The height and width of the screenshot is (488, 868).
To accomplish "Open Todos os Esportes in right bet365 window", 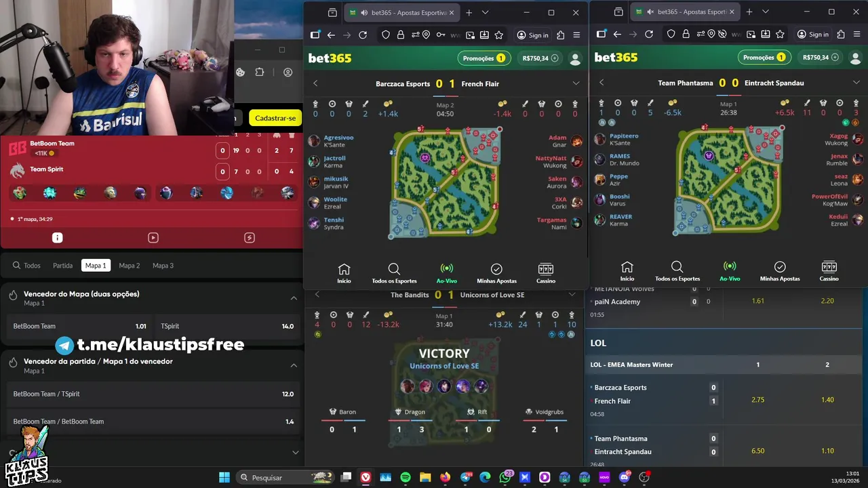I will click(x=677, y=271).
